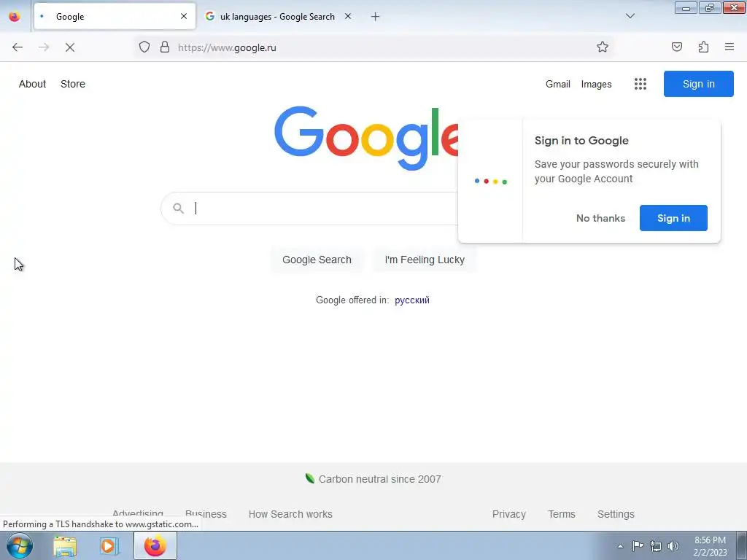Open the Terms footer link
This screenshot has width=747, height=560.
[561, 514]
